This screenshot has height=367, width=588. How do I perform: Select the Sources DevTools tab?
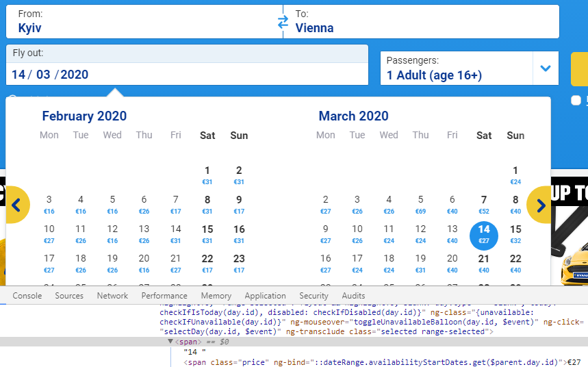69,296
